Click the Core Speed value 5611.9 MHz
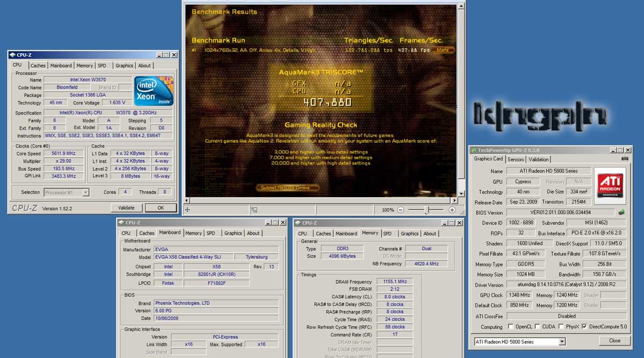The height and width of the screenshot is (358, 644). (63, 154)
